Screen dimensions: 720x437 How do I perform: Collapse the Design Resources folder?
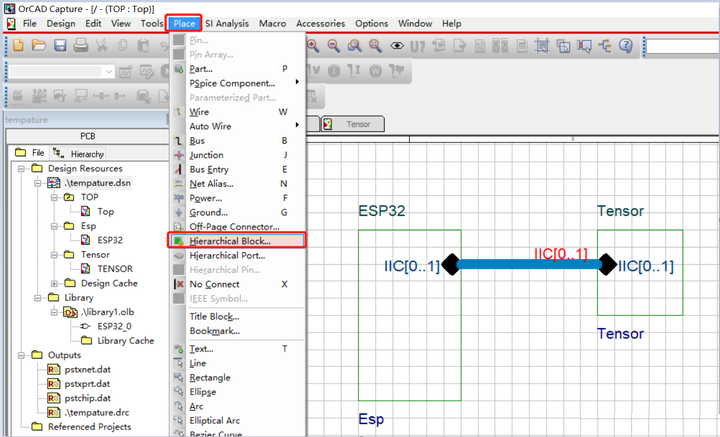click(21, 169)
